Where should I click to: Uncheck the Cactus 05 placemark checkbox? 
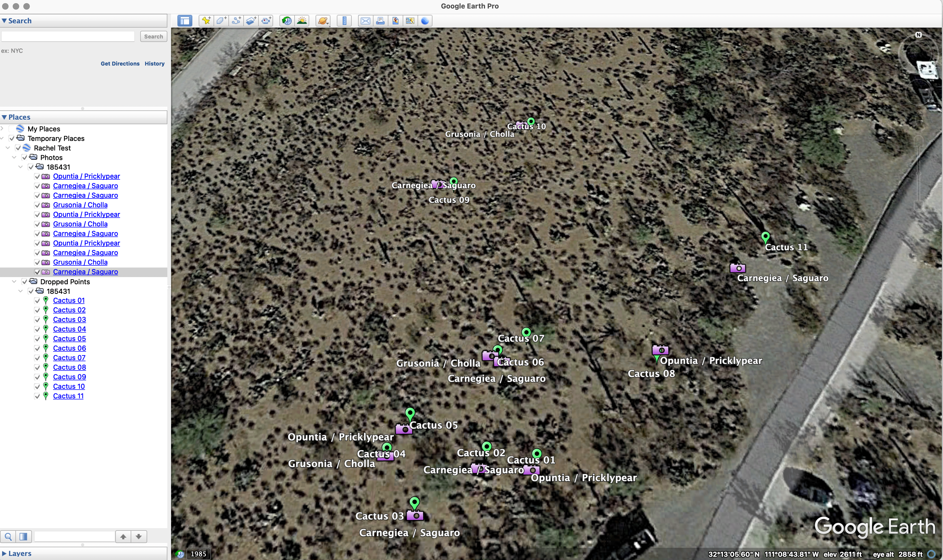[x=37, y=339]
